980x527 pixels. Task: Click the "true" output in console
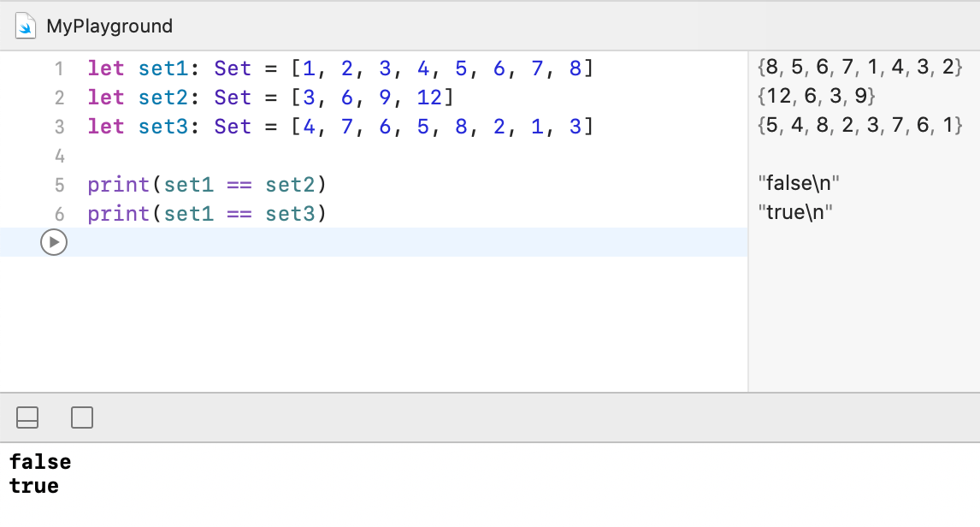click(x=34, y=487)
